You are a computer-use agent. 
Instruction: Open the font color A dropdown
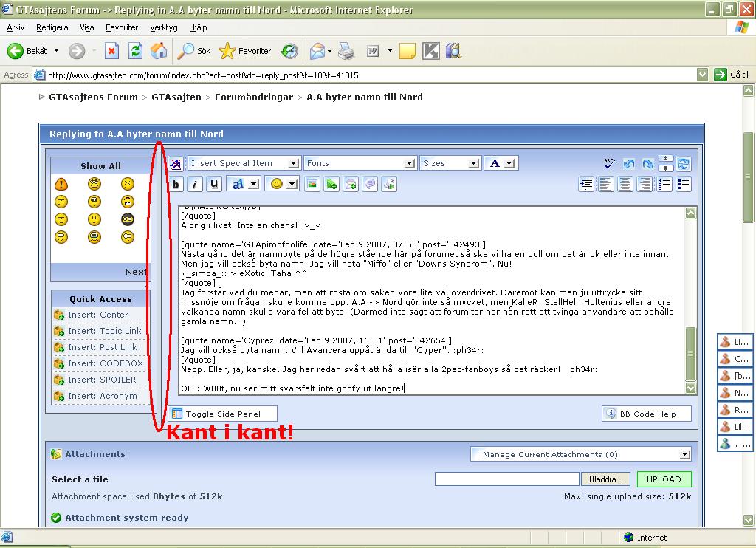(501, 163)
